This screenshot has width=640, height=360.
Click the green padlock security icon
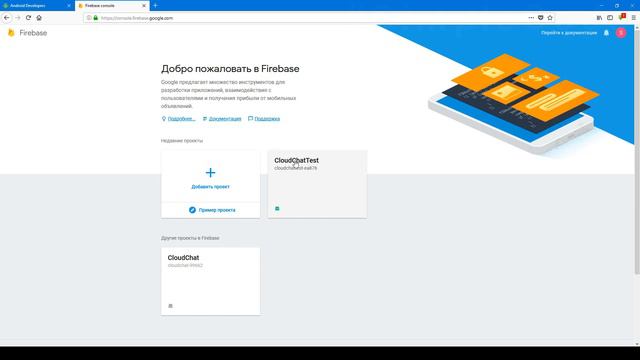click(x=96, y=18)
